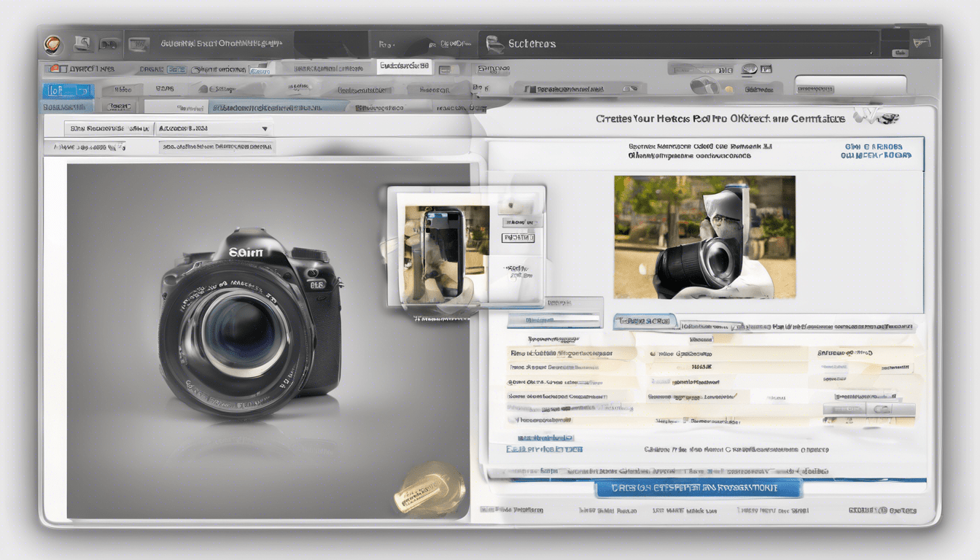Click the white input field in upper right
Screen dimensions: 980x560
pos(850,86)
